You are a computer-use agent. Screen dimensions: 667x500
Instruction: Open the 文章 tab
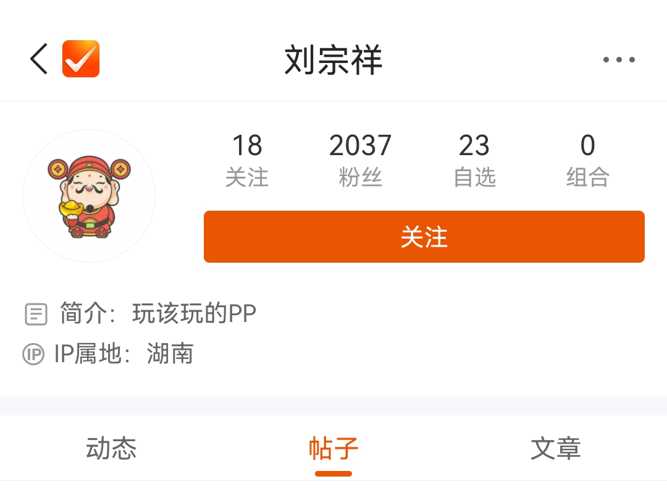click(x=556, y=448)
